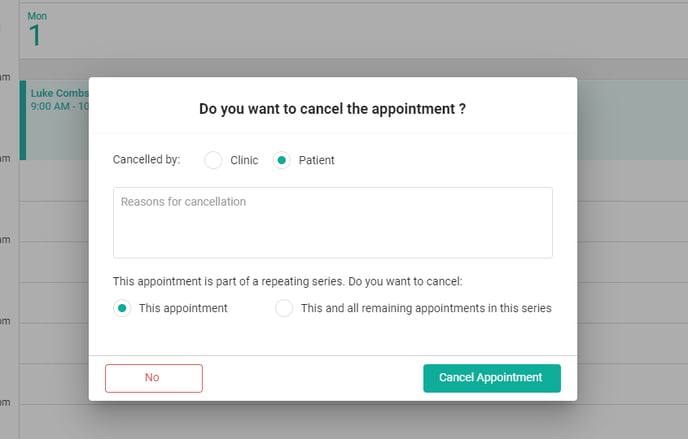Image resolution: width=688 pixels, height=439 pixels.
Task: Select the Clinic radio button
Action: point(213,160)
